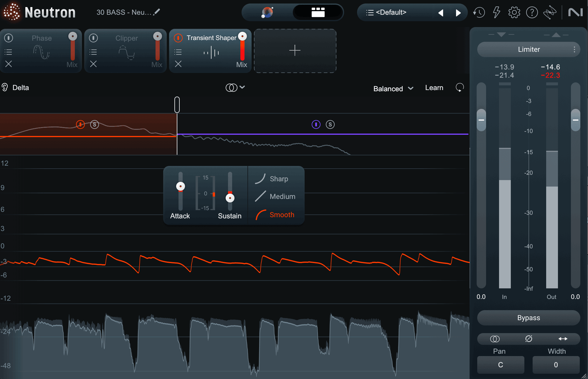Choose the Smooth contour option

[x=282, y=215]
